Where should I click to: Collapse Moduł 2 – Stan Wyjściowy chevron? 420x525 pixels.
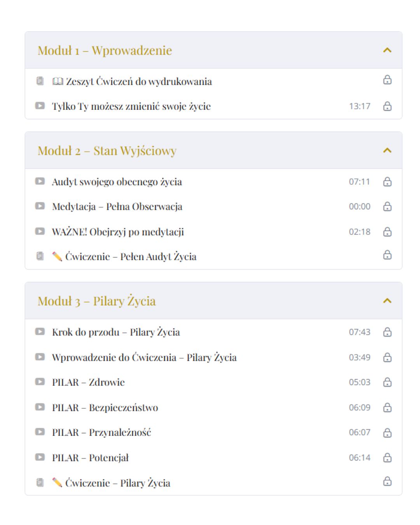tap(387, 150)
